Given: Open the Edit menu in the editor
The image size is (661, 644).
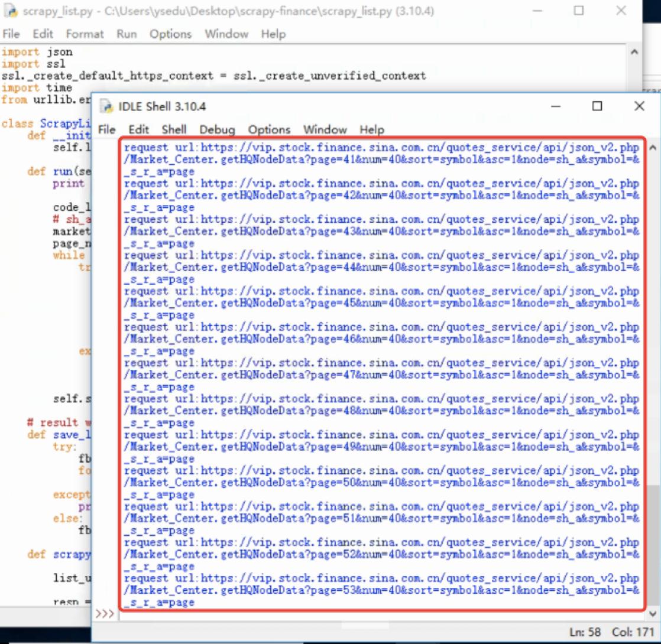Looking at the screenshot, I should click(x=42, y=34).
